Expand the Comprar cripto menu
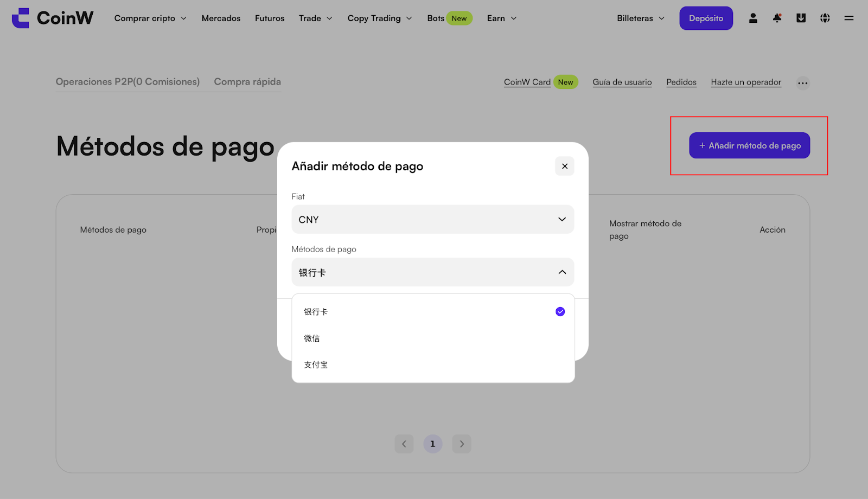Screen dimensions: 868x499 150,18
